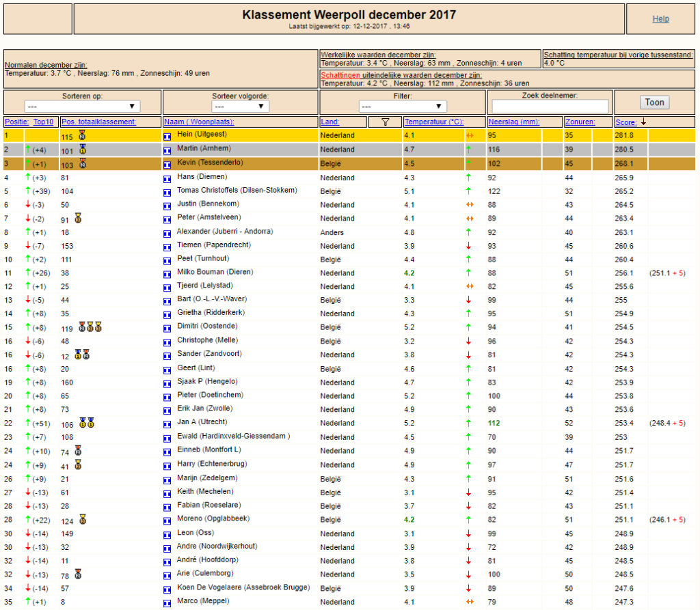
Task: Open the Sorteren op dropdown
Action: click(x=82, y=106)
